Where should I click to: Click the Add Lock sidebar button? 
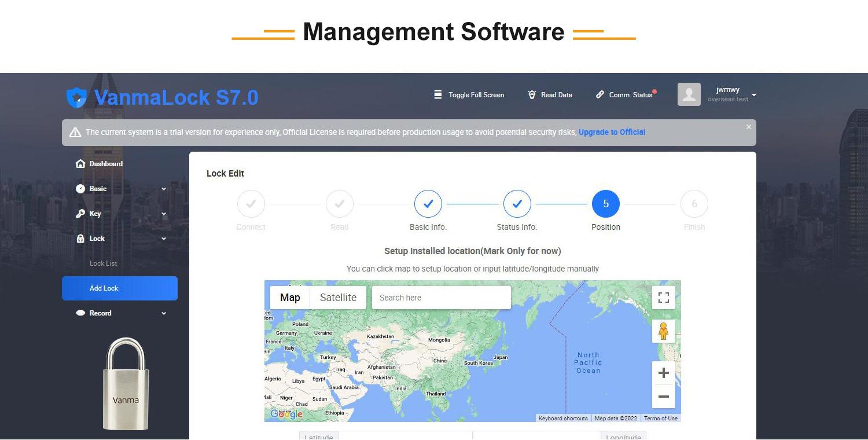click(120, 288)
